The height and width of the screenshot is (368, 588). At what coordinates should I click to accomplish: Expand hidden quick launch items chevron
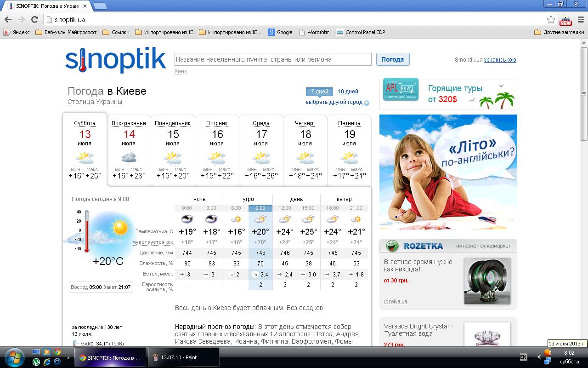[x=69, y=357]
